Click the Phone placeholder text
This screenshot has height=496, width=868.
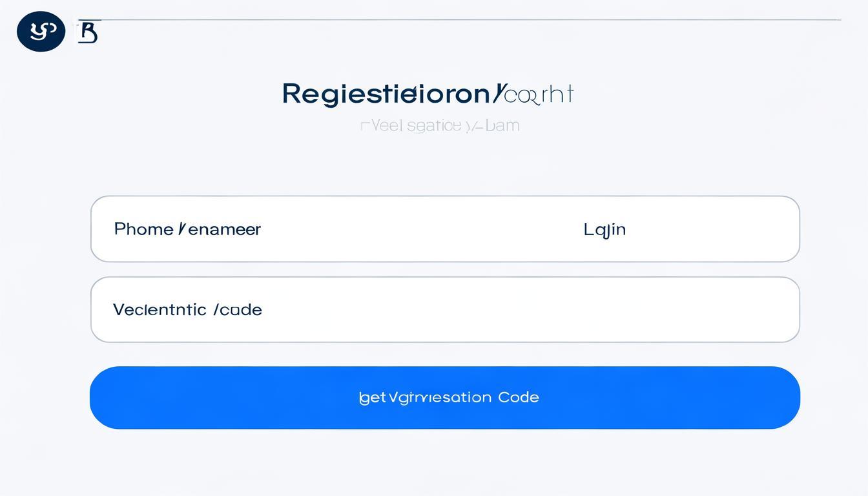pos(187,229)
